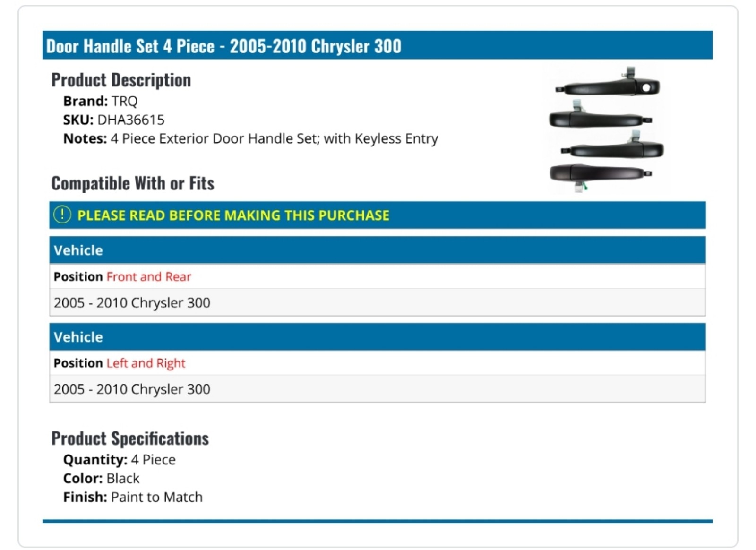
Task: Click the exclamation warning icon
Action: 62,215
